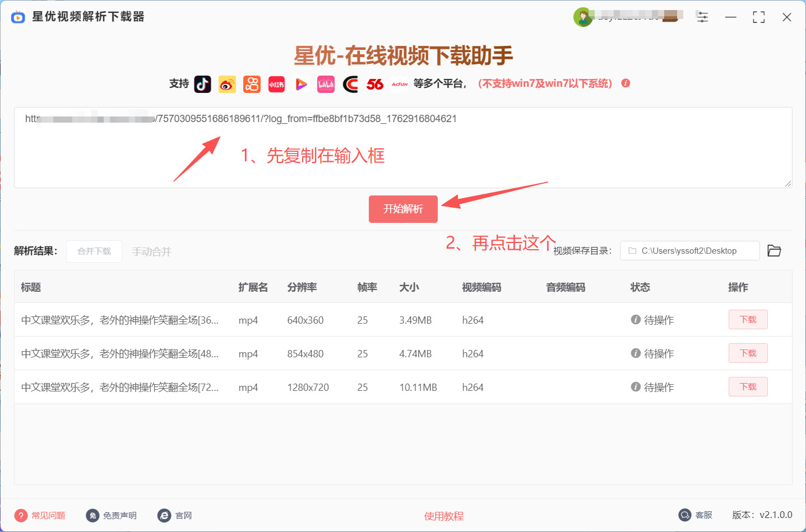Select the video title ending in [36...
Screen dimensions: 806x532
(120, 320)
